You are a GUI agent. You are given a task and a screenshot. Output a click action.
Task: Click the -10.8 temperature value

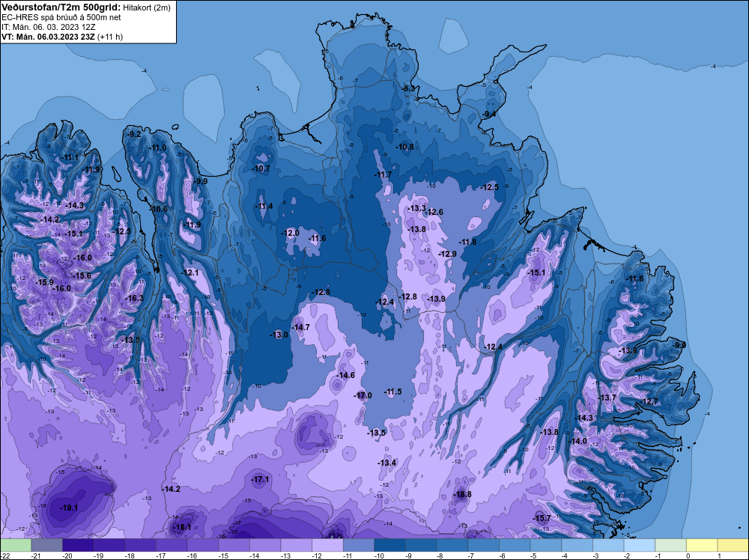[x=405, y=147]
